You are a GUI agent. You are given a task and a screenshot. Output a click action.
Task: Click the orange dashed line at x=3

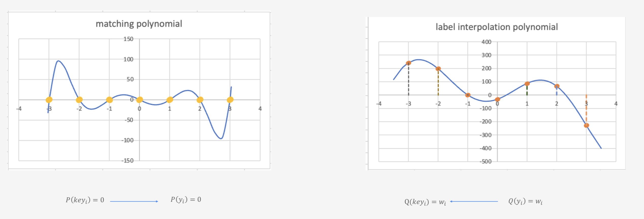tap(586, 109)
